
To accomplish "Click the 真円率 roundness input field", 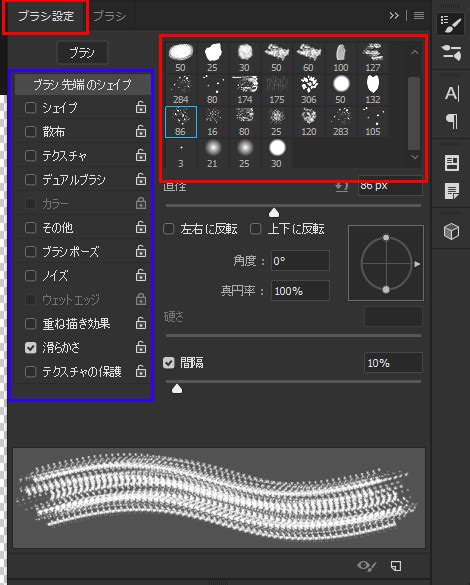I will point(300,291).
